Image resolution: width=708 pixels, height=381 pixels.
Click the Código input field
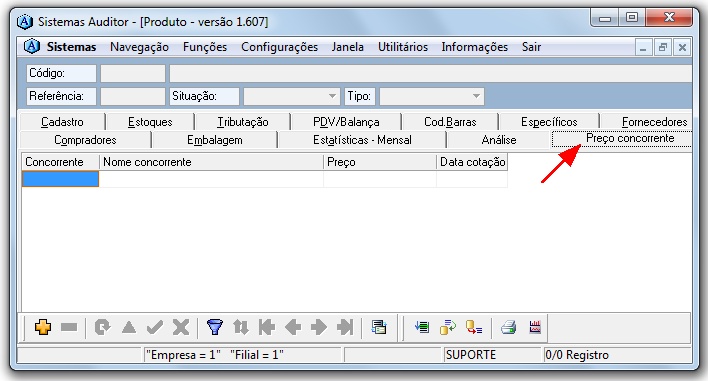click(x=133, y=73)
